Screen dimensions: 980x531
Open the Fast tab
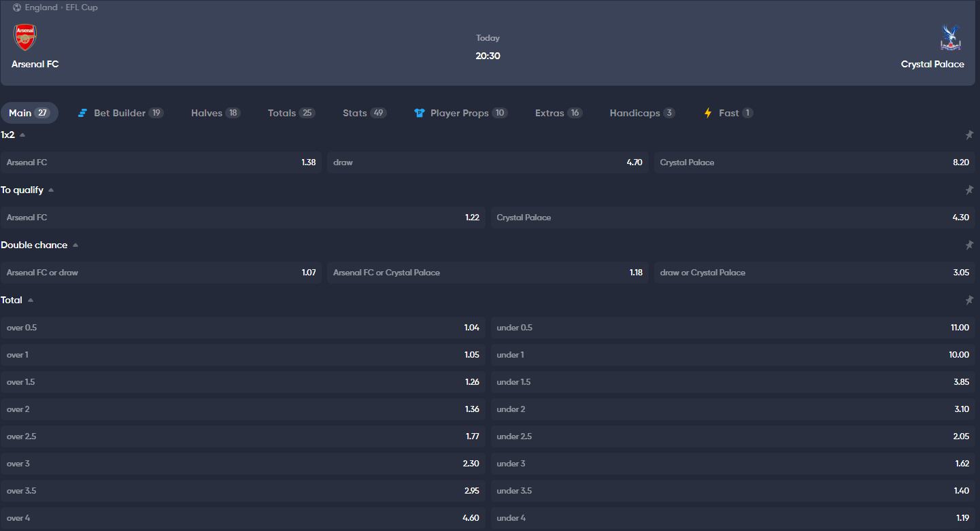tap(728, 113)
